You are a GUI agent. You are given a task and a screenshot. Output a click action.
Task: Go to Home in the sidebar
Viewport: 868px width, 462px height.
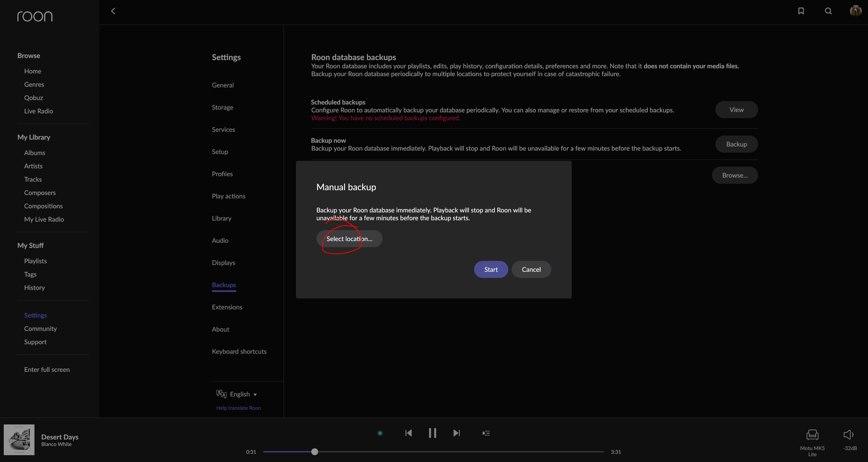pos(33,71)
